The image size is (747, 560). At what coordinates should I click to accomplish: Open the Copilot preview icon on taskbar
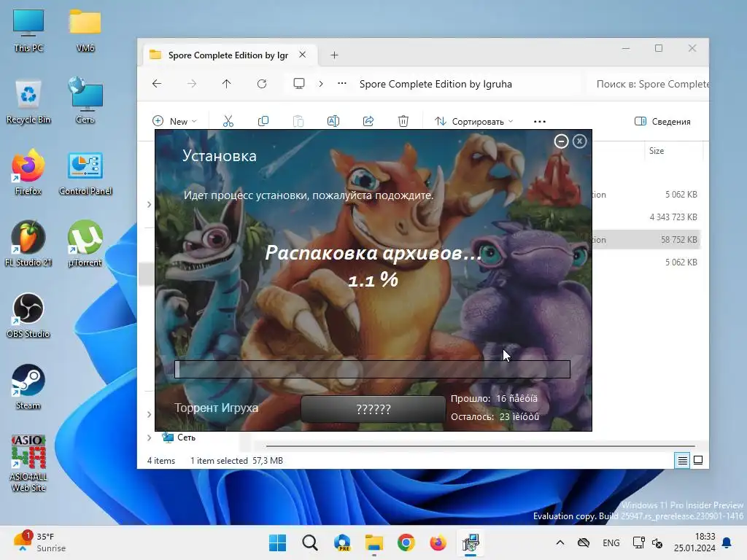pos(342,542)
